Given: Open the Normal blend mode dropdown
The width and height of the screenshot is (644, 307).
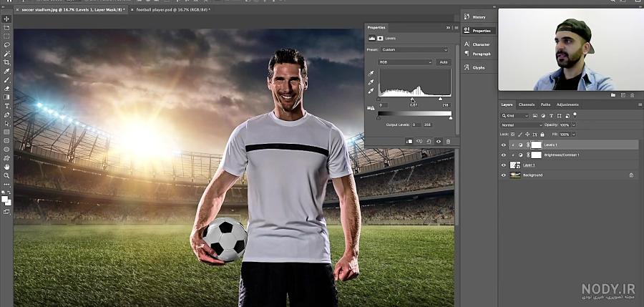Looking at the screenshot, I should [x=522, y=125].
